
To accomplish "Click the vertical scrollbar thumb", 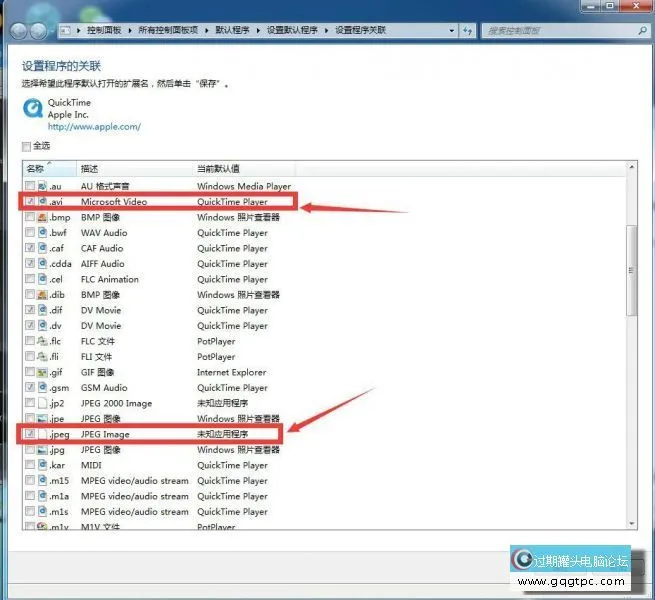I will click(x=632, y=271).
